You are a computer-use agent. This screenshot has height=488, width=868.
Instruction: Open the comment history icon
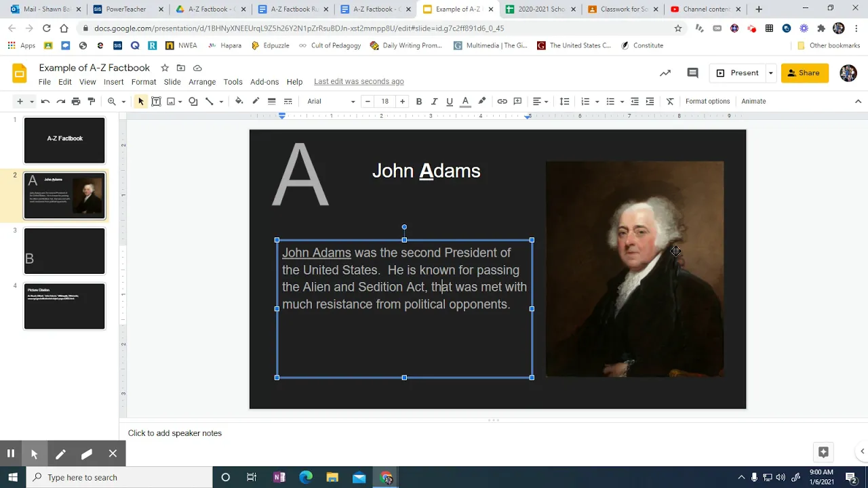coord(692,73)
